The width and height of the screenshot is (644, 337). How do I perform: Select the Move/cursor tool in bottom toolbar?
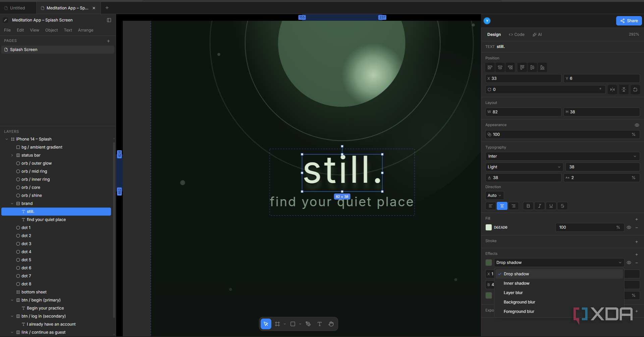tap(266, 324)
